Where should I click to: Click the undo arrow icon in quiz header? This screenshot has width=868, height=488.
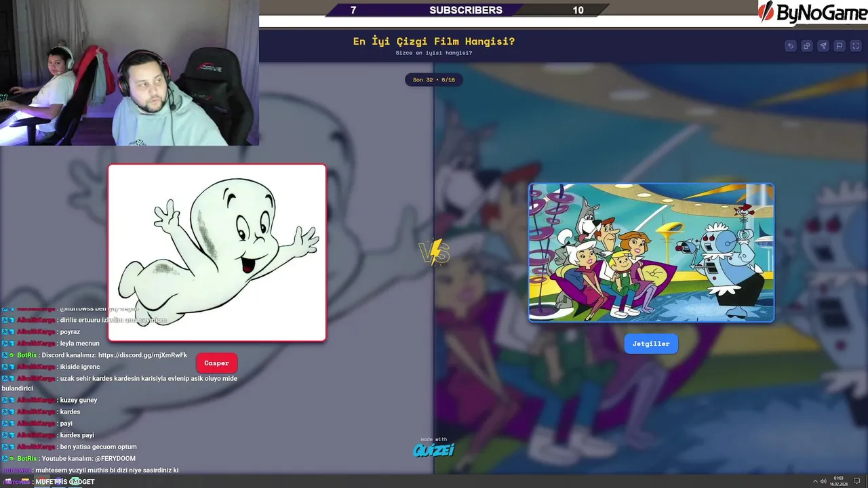tap(791, 46)
